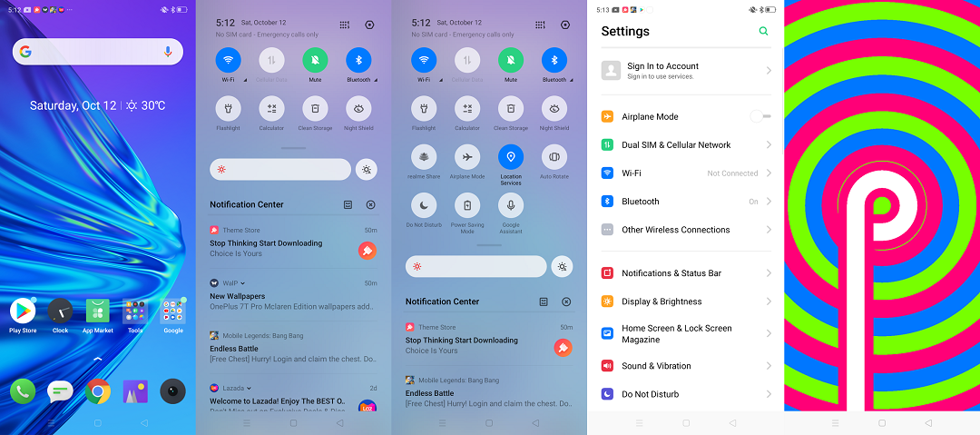The image size is (980, 435).
Task: Launch the Clock app on the home screen
Action: pos(60,311)
